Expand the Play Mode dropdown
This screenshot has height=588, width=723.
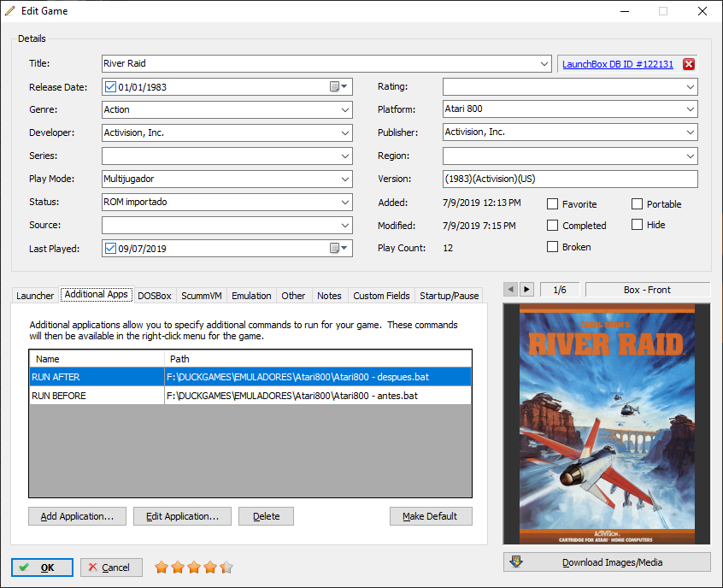click(x=345, y=179)
